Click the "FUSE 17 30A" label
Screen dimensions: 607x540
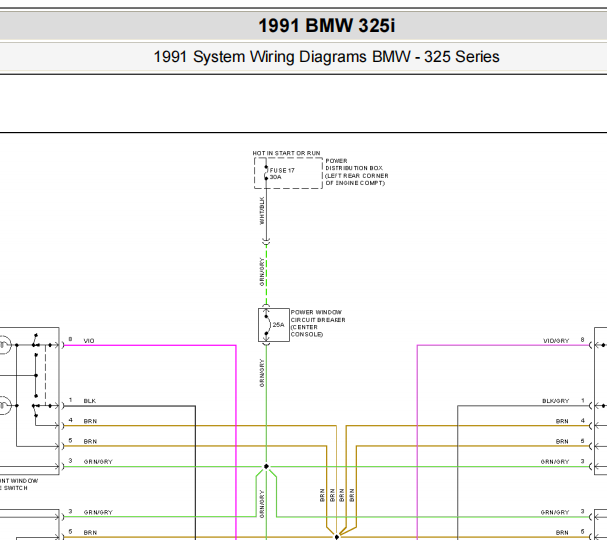[282, 174]
